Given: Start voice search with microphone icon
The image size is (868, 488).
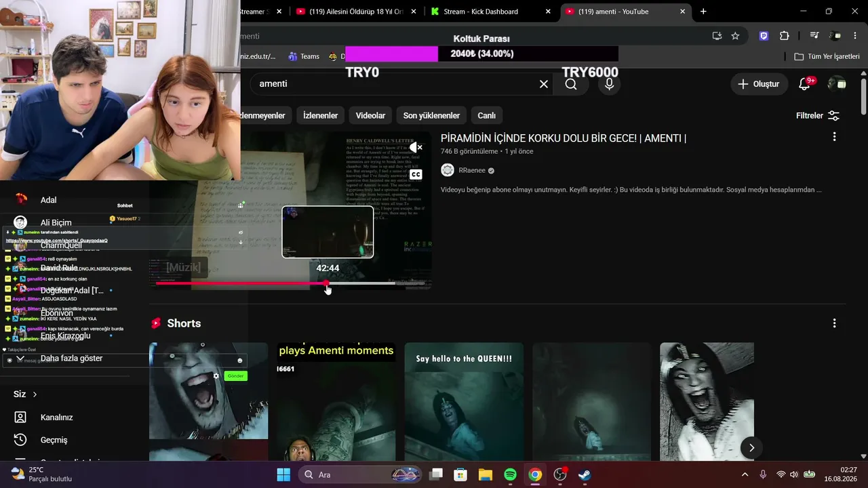Looking at the screenshot, I should pyautogui.click(x=609, y=84).
